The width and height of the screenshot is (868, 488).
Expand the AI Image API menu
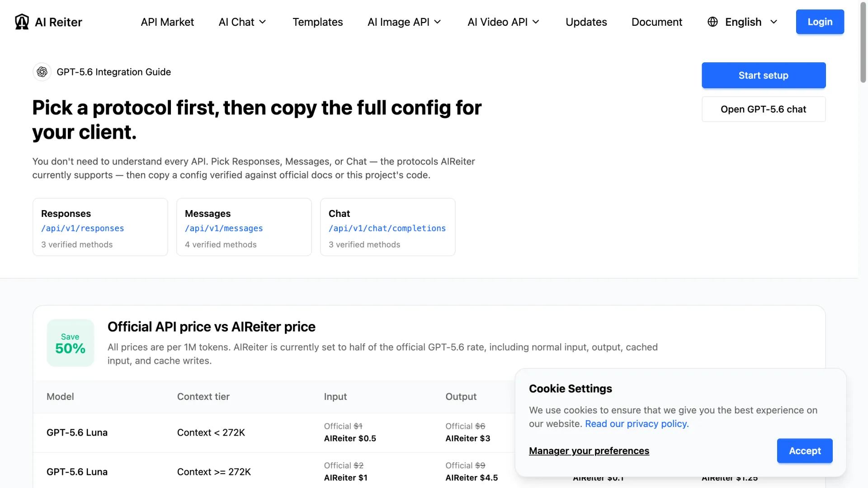pyautogui.click(x=404, y=22)
